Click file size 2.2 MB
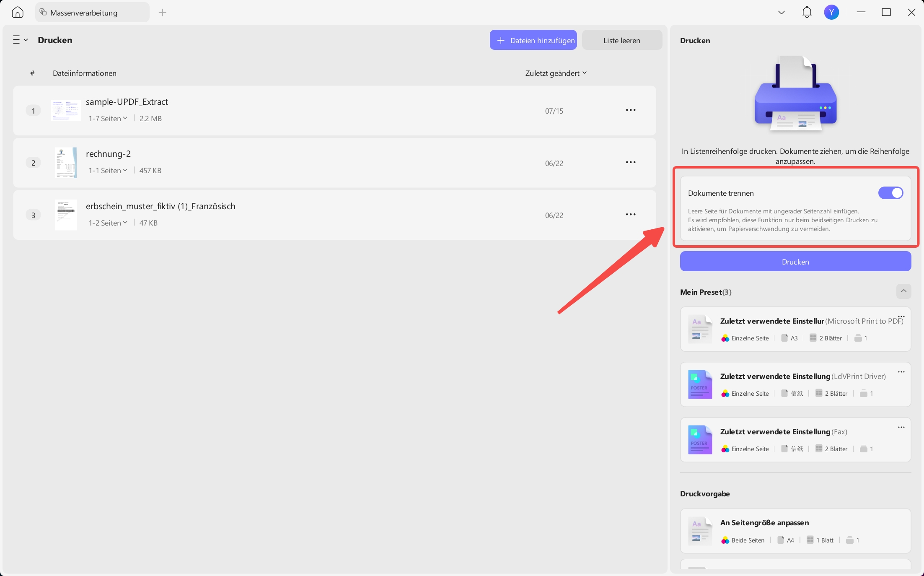This screenshot has height=576, width=924. 150,119
